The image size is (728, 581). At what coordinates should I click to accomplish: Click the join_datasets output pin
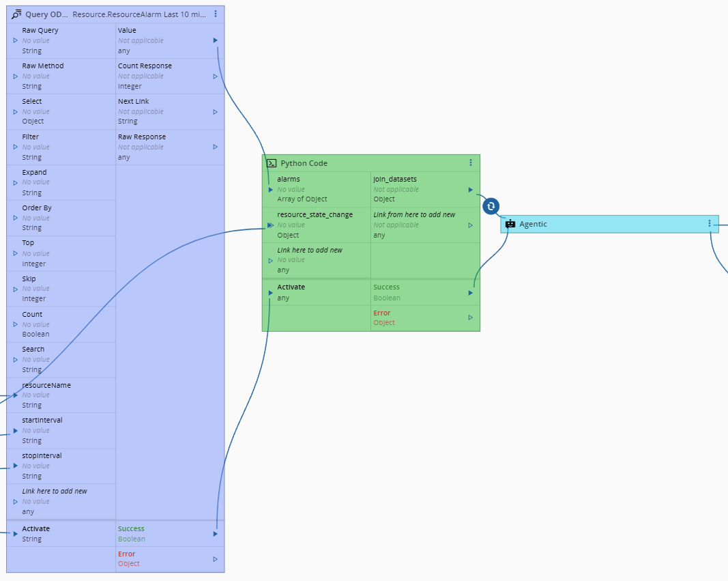[x=470, y=189]
